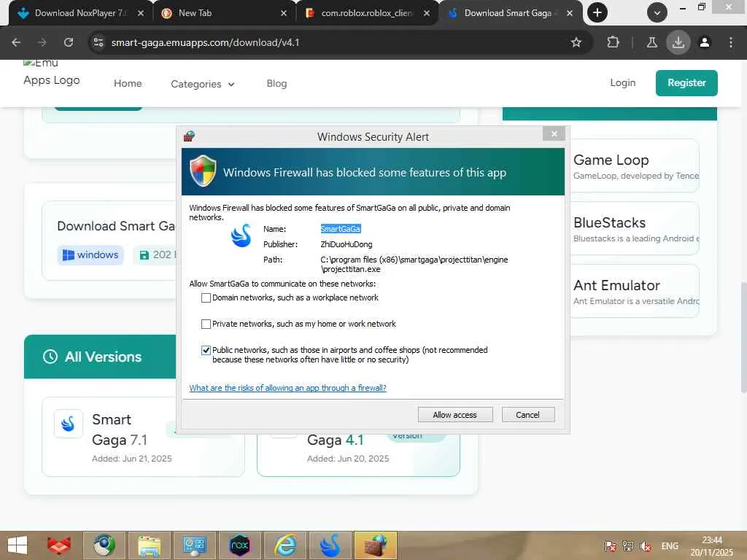Click the Emu Apps Logo

pyautogui.click(x=52, y=72)
